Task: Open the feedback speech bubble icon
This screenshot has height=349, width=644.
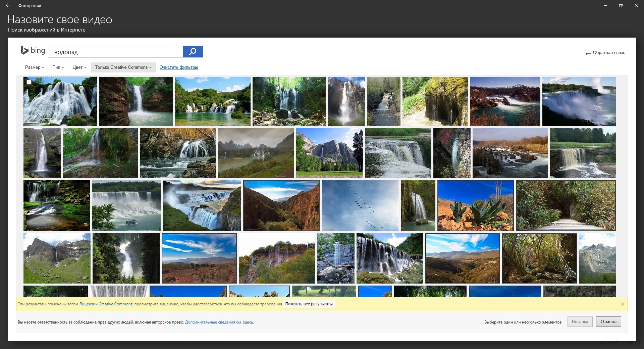Action: (588, 52)
